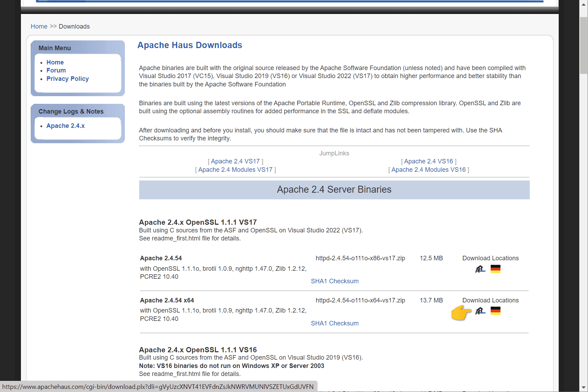Jump to Apache 2.4 VS17 section
The width and height of the screenshot is (588, 392).
pyautogui.click(x=235, y=161)
